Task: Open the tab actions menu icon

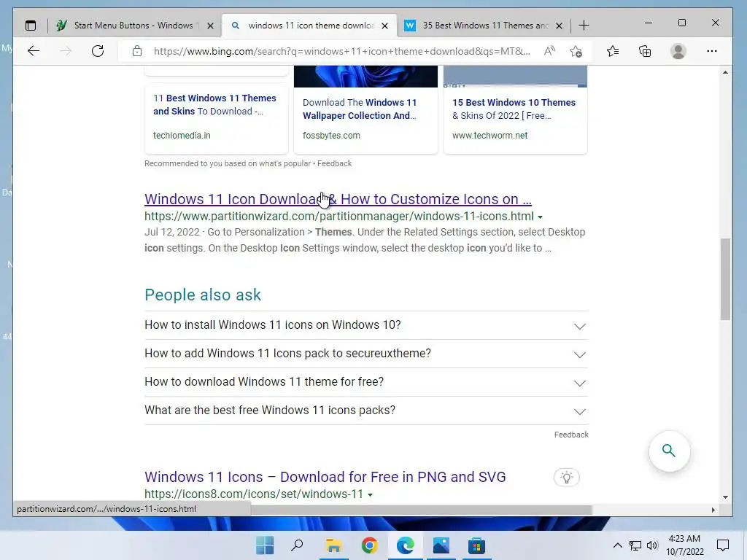Action: pyautogui.click(x=31, y=26)
